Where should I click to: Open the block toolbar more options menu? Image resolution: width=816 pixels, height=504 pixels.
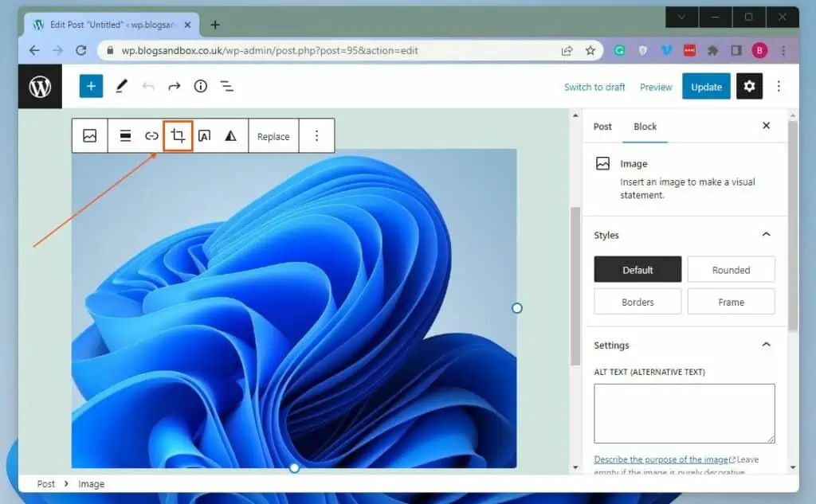(x=316, y=135)
